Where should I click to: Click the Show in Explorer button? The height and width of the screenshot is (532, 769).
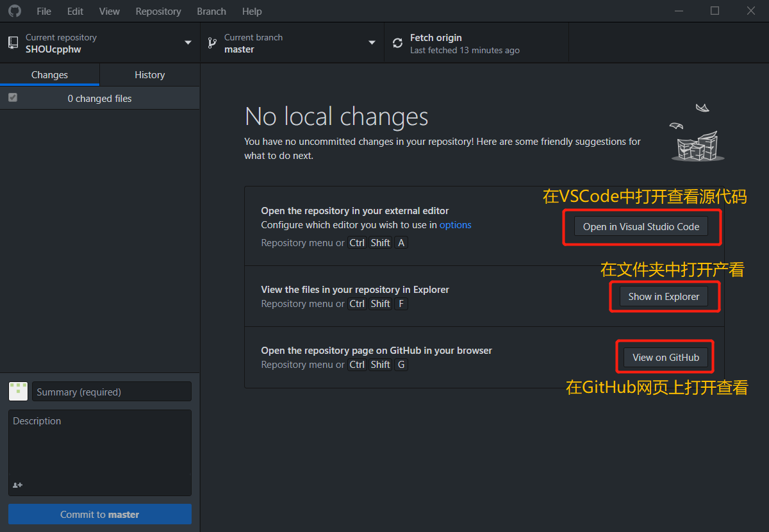(x=664, y=297)
